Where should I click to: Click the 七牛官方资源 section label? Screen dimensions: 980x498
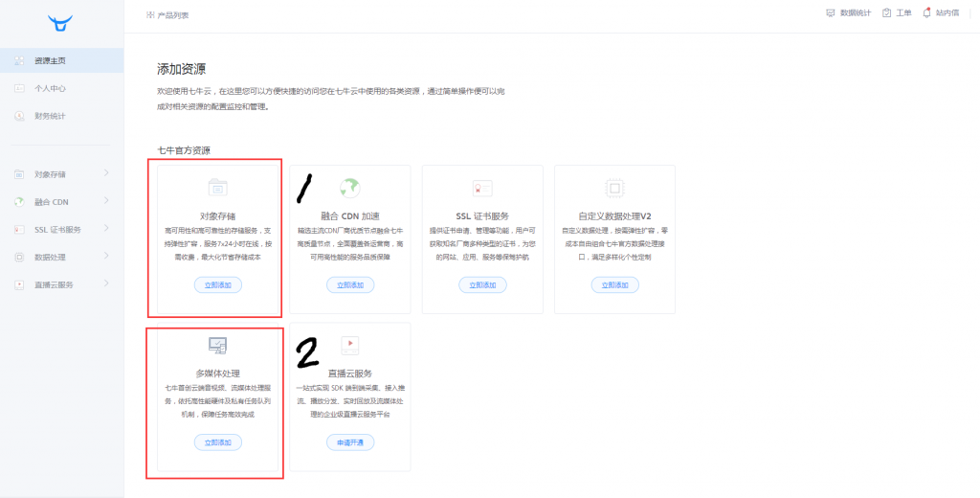184,150
